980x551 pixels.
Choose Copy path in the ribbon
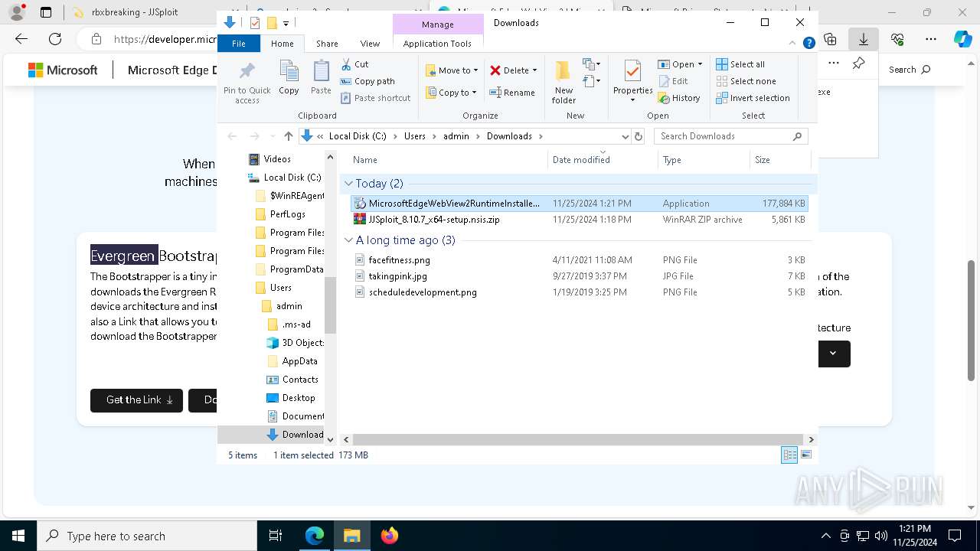(x=367, y=81)
